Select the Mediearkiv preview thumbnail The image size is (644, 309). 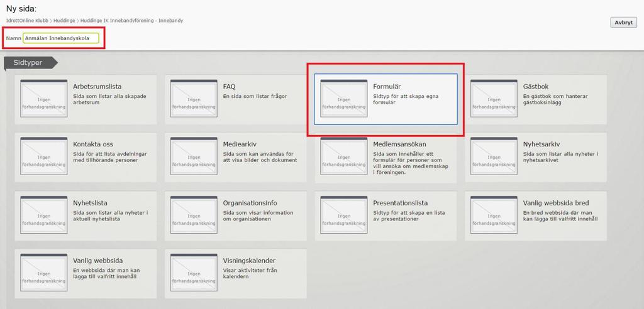click(194, 156)
